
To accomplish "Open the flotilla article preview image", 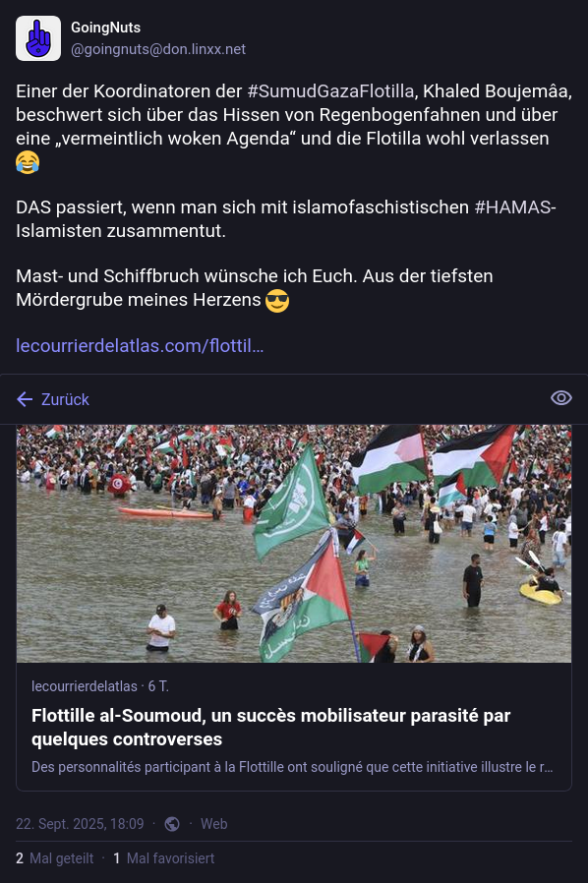I will pyautogui.click(x=294, y=544).
